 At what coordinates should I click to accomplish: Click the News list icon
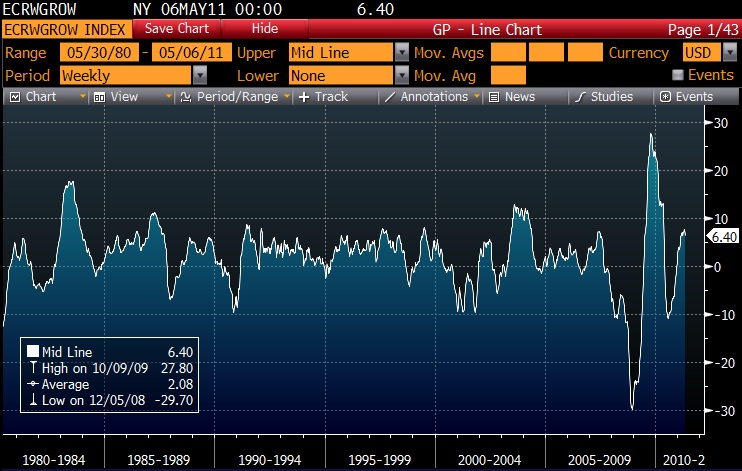point(494,97)
